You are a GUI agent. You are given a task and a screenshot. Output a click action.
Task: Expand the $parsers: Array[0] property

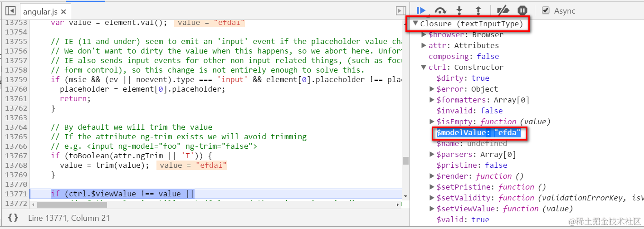[432, 154]
